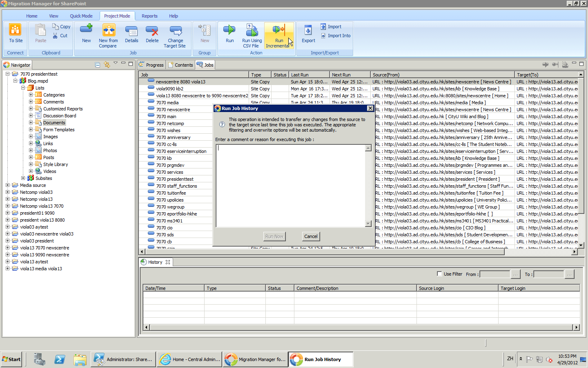Screen dimensions: 588x368
Task: Click the Export icon
Action: pos(308,30)
